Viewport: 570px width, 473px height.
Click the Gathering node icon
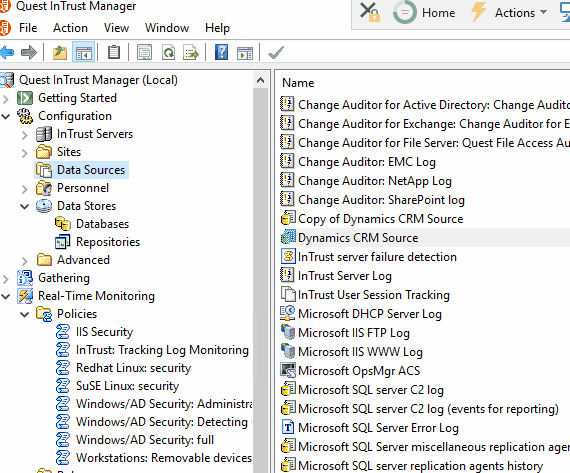click(x=25, y=278)
